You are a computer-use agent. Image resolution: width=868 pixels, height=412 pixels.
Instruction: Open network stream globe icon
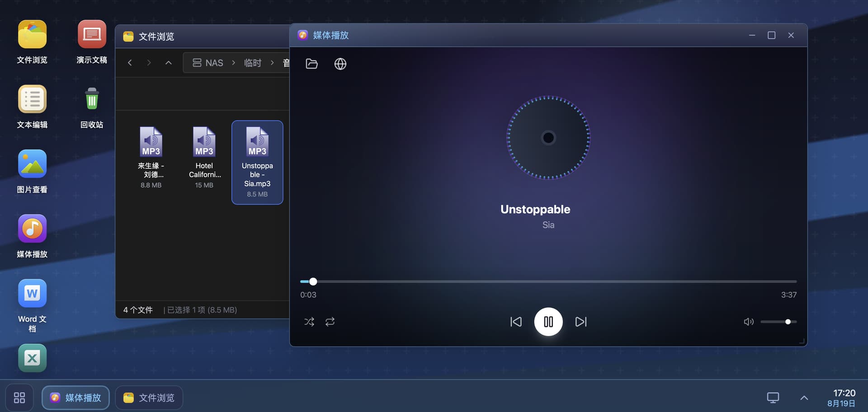(x=340, y=64)
